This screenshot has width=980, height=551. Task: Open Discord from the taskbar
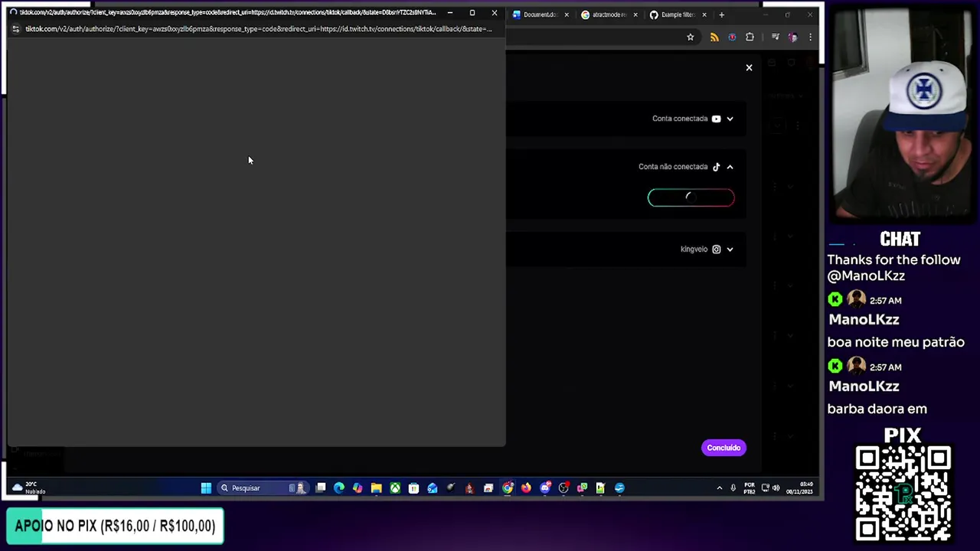[x=545, y=487]
